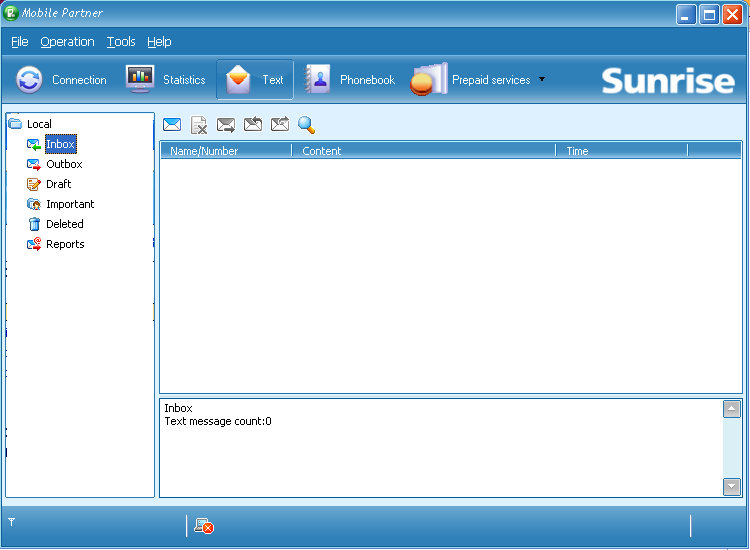
Task: Sort by Content column header
Action: coord(423,151)
